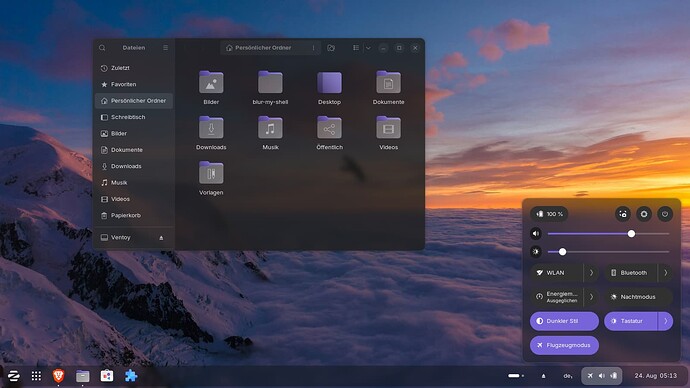The image size is (690, 388).
Task: Open the Desktop folder icon
Action: [329, 82]
